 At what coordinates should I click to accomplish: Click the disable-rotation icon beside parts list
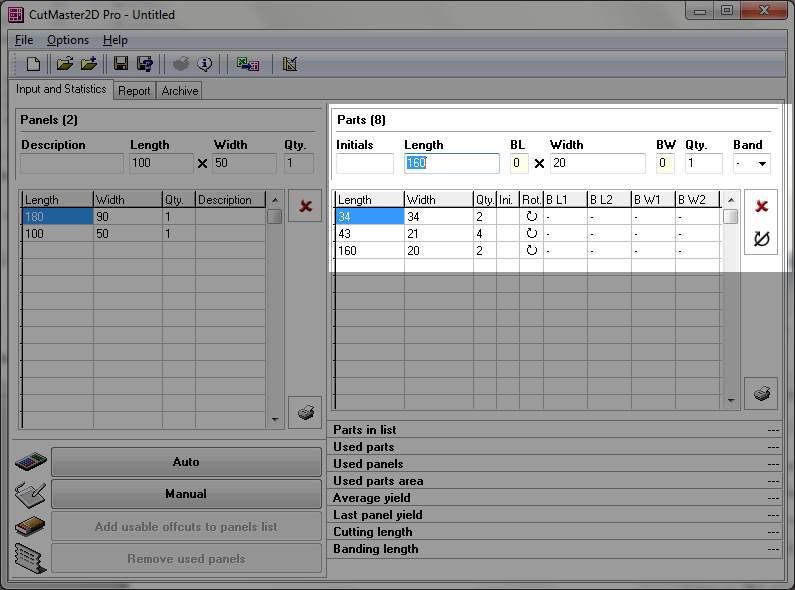(761, 239)
